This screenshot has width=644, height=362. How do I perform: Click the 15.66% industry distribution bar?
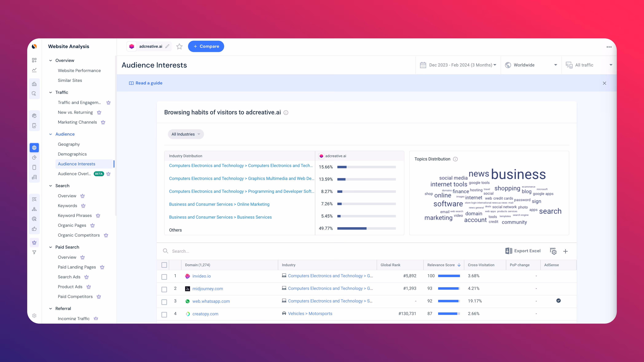click(x=367, y=167)
